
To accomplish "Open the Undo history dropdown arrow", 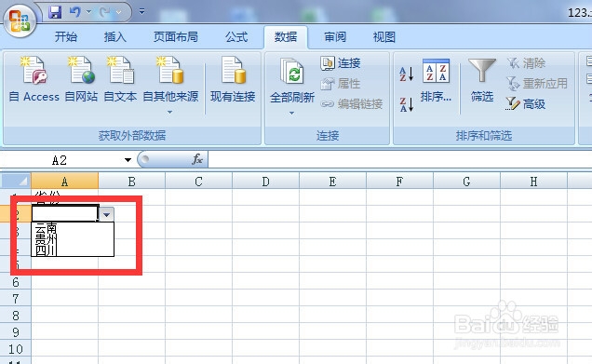I will 88,12.
